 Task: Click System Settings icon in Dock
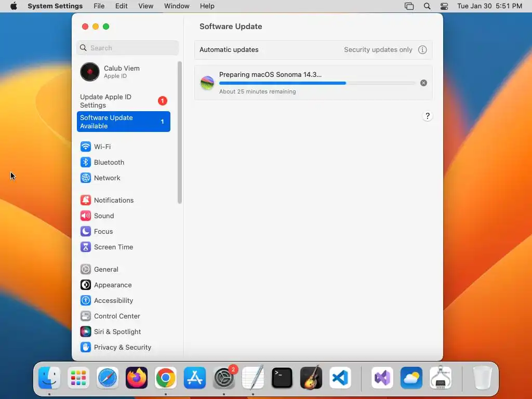(224, 378)
